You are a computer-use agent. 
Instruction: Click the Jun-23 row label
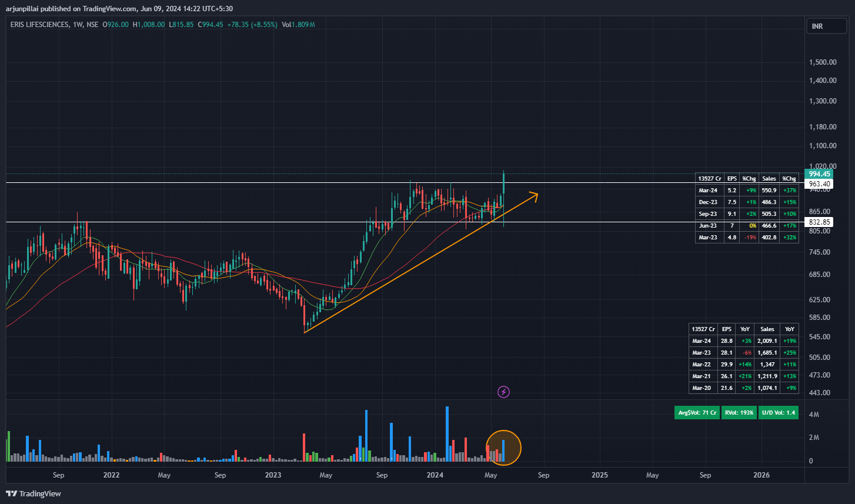point(709,226)
